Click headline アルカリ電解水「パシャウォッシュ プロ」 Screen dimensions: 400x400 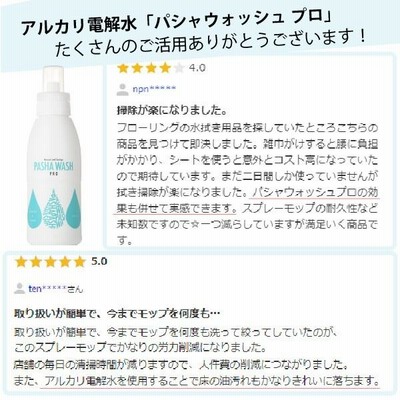pos(175,24)
